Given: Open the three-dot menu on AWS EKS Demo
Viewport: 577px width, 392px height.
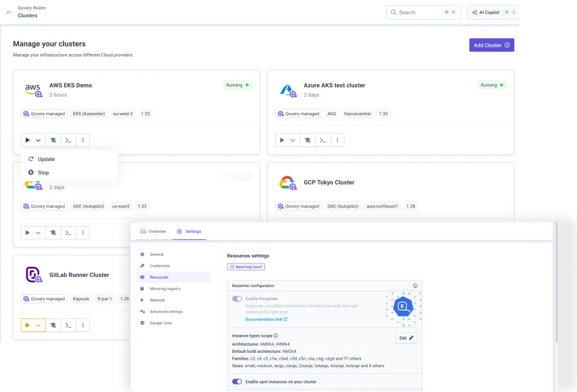Looking at the screenshot, I should point(83,140).
